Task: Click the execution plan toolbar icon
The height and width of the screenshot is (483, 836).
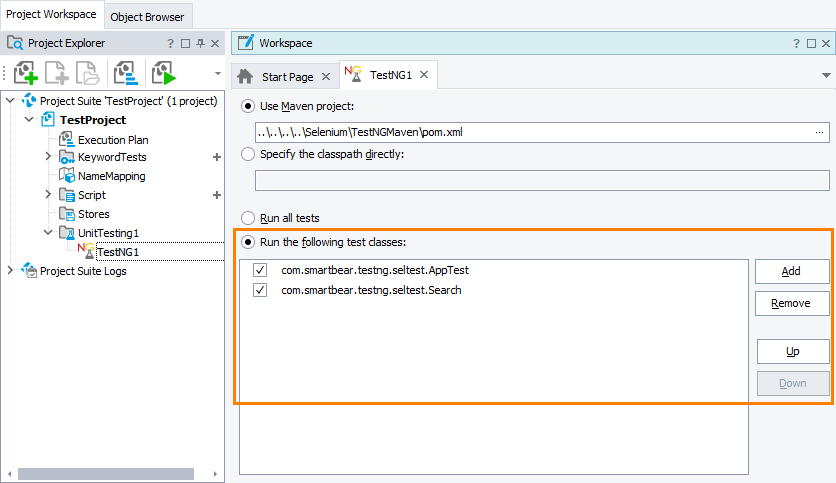Action: [x=126, y=73]
